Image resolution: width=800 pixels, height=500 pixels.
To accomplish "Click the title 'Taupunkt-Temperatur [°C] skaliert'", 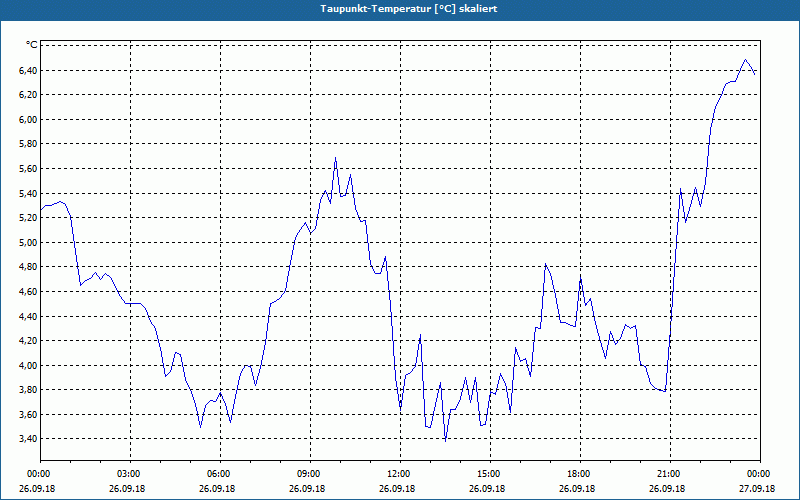I will click(408, 9).
